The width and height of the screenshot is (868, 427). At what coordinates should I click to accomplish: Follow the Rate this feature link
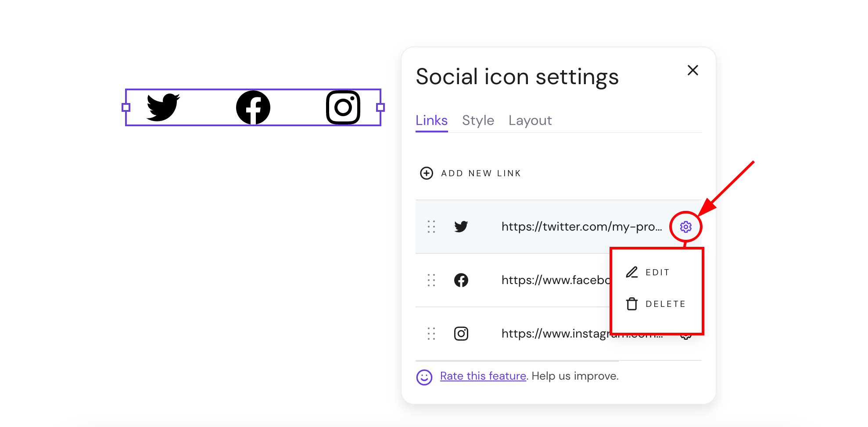(x=483, y=376)
